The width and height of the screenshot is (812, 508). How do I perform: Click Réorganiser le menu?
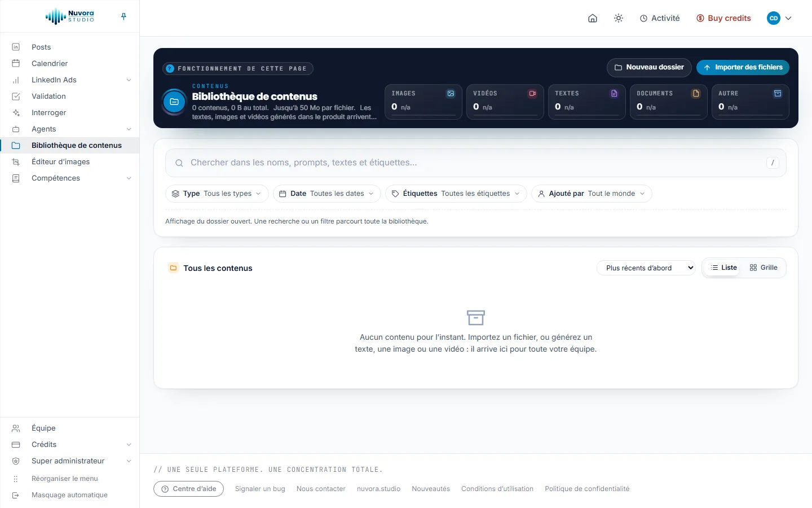64,478
